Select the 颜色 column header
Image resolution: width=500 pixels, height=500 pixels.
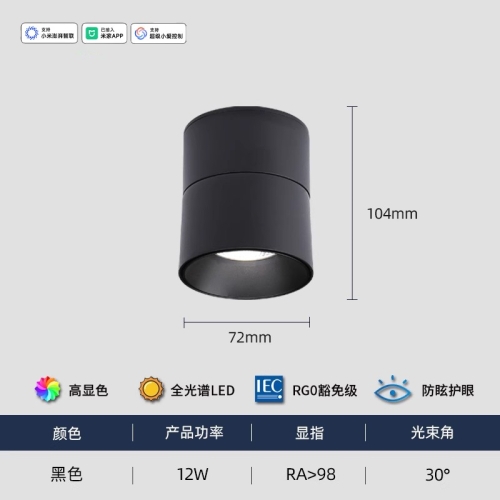[x=67, y=433]
